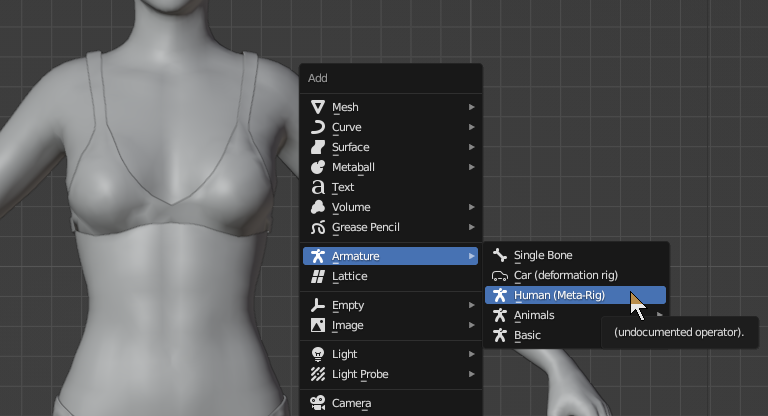Expand the Armature submenu arrow
This screenshot has width=768, height=416.
click(x=471, y=256)
